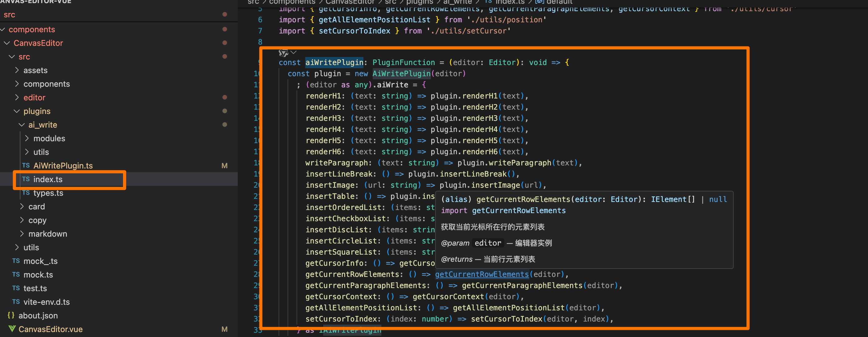Open the card folder
Screen dimensions: 868x337
point(37,207)
